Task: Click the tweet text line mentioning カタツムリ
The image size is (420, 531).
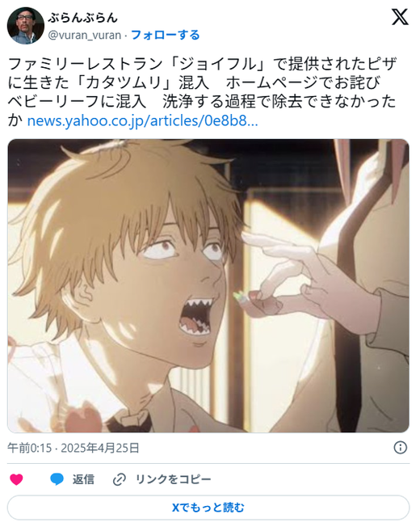Action: (x=194, y=82)
